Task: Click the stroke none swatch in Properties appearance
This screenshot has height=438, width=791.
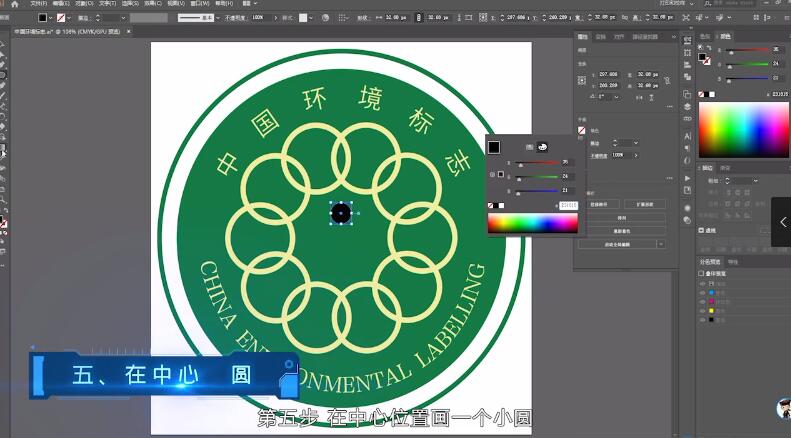Action: click(582, 131)
